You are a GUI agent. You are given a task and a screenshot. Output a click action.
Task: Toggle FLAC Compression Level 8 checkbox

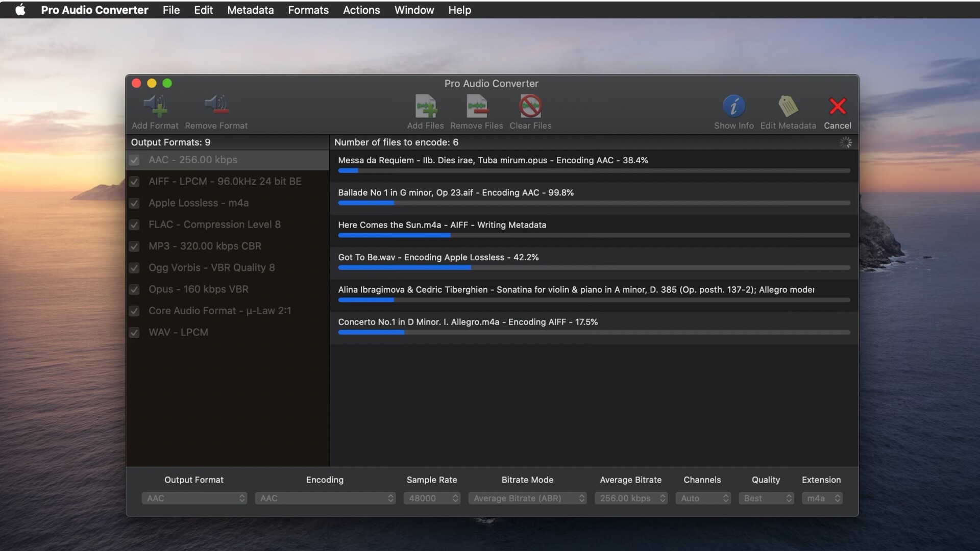(134, 225)
